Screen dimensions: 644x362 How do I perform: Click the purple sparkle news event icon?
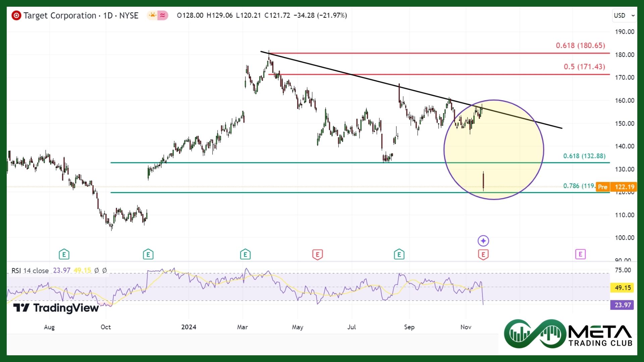[483, 241]
